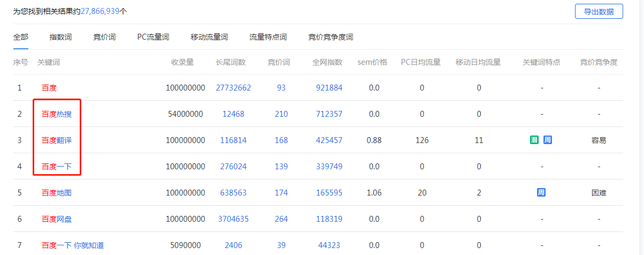The width and height of the screenshot is (644, 255).
Task: Click mobile daily traffic value 11
Action: coord(479,140)
